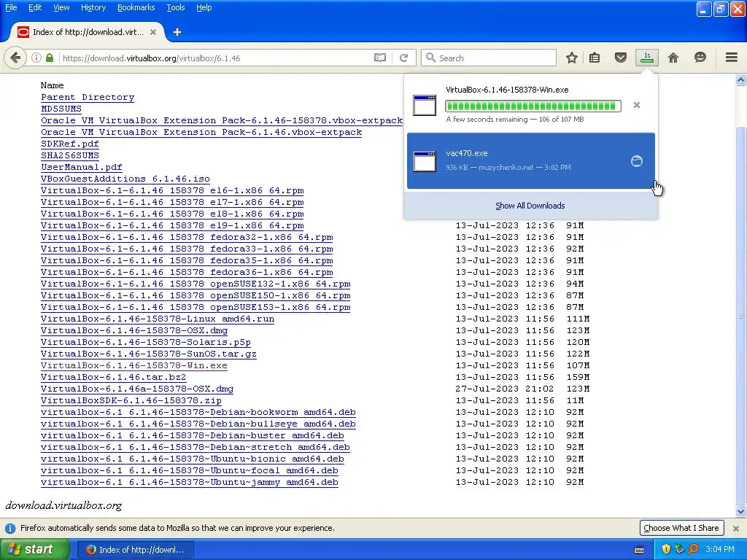Click the VirtualBox installer file icon in downloads

coord(425,105)
